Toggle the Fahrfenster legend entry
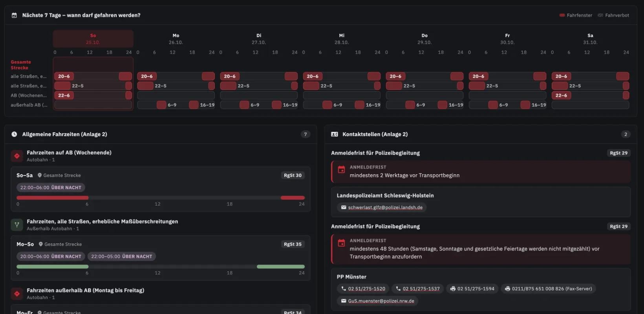The width and height of the screenshot is (644, 314). (x=576, y=15)
